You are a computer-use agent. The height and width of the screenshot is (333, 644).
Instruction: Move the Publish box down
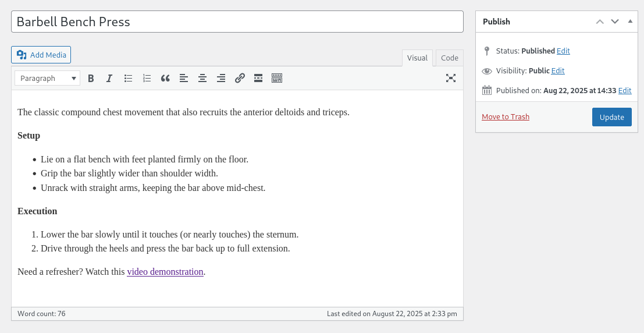[615, 22]
